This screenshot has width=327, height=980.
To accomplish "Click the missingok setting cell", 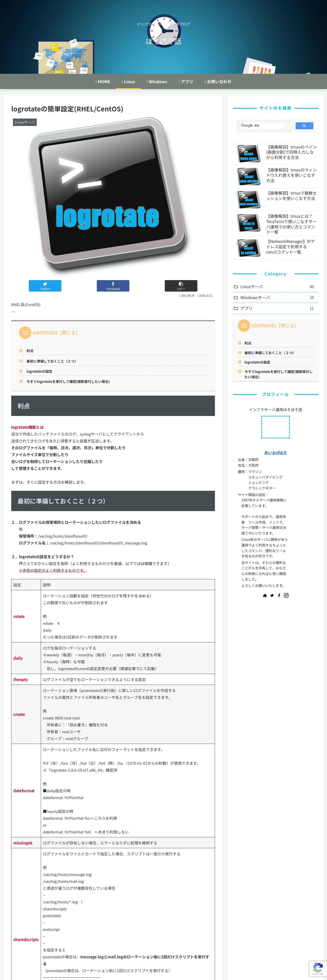I will (x=26, y=843).
